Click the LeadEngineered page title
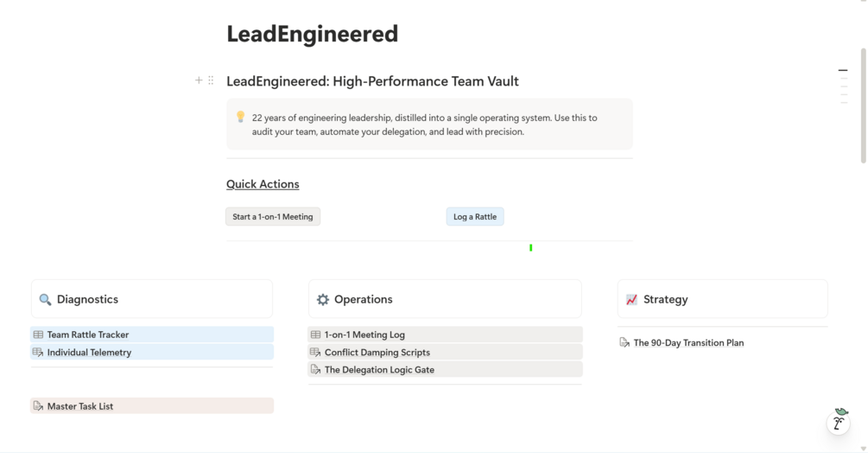868x453 pixels. pos(312,34)
